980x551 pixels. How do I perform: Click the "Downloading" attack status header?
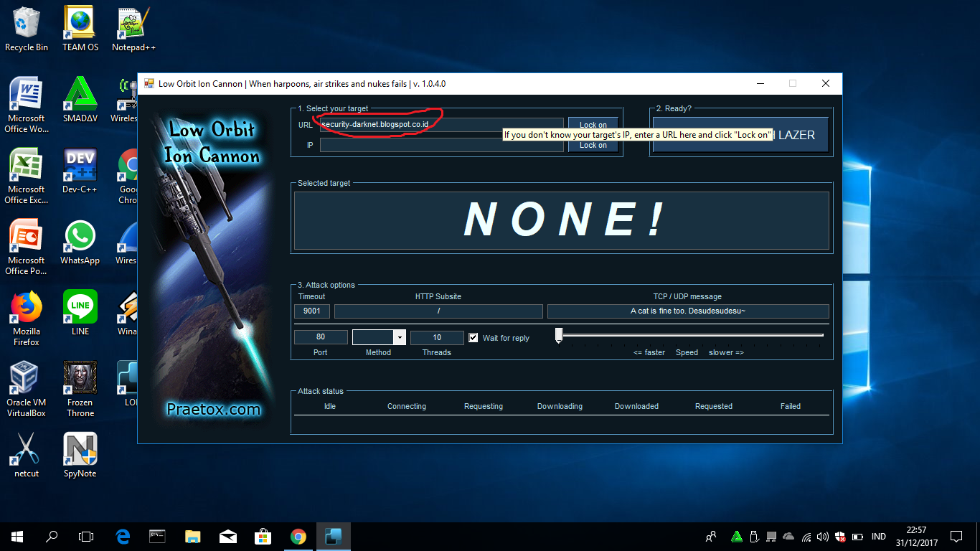coord(560,406)
